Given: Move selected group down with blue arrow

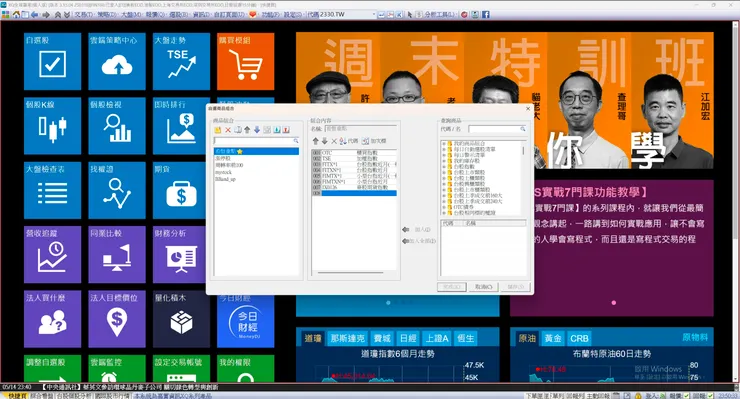Looking at the screenshot, I should point(257,130).
